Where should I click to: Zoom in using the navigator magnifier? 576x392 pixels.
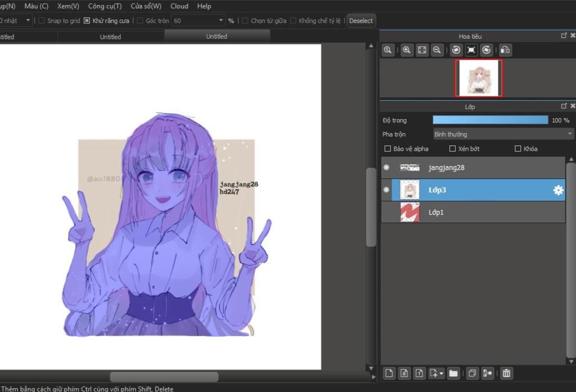(x=407, y=50)
